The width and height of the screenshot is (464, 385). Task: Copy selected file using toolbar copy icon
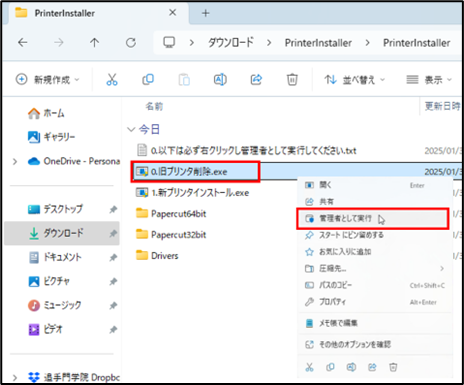pyautogui.click(x=148, y=79)
